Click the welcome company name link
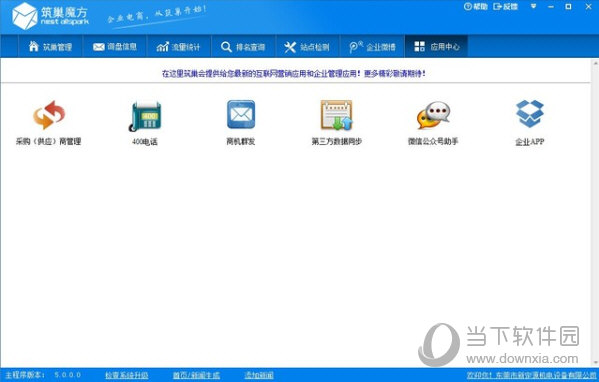This screenshot has height=382, width=599. tap(531, 375)
